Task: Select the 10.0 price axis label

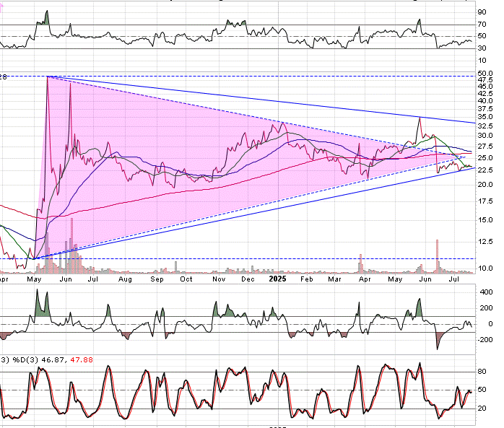Action: click(x=485, y=268)
